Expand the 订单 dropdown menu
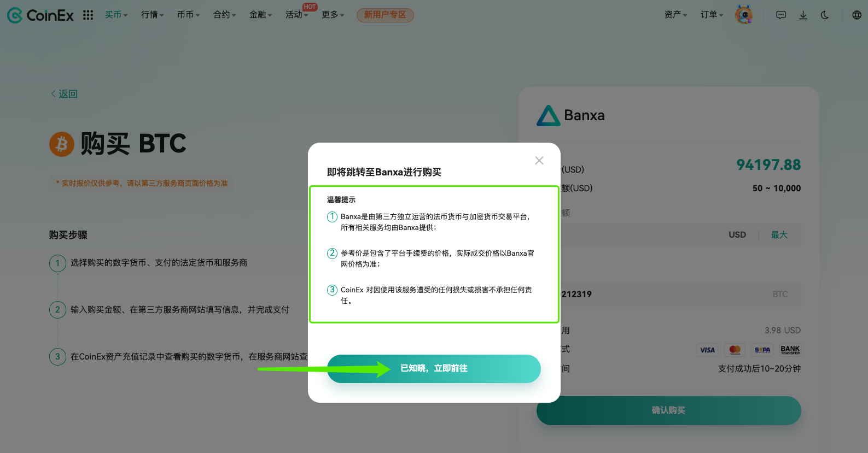The width and height of the screenshot is (868, 453). coord(712,15)
